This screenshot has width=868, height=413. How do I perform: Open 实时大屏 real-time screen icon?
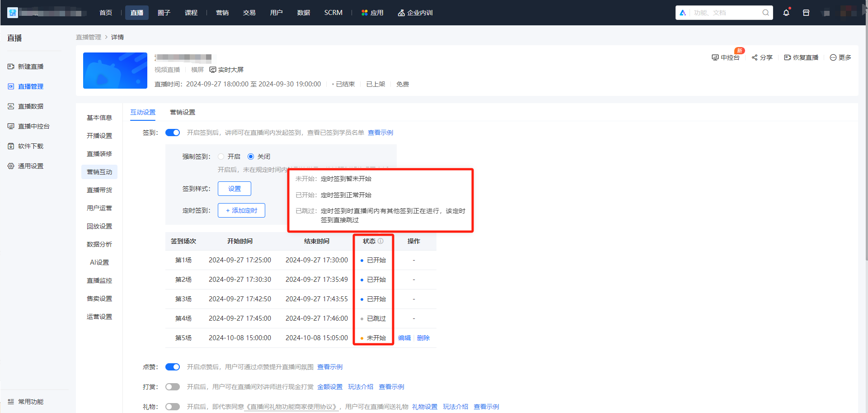213,70
